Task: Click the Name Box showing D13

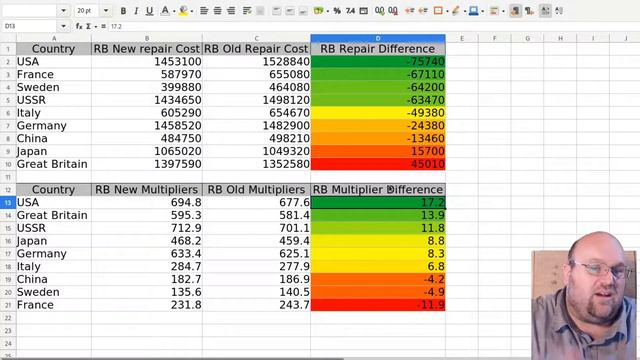Action: coord(29,26)
